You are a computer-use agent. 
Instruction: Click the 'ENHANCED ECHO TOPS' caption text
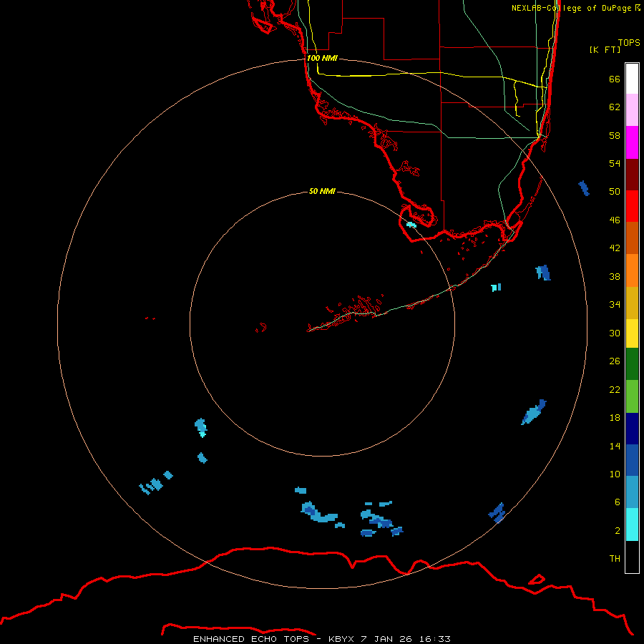pyautogui.click(x=251, y=639)
